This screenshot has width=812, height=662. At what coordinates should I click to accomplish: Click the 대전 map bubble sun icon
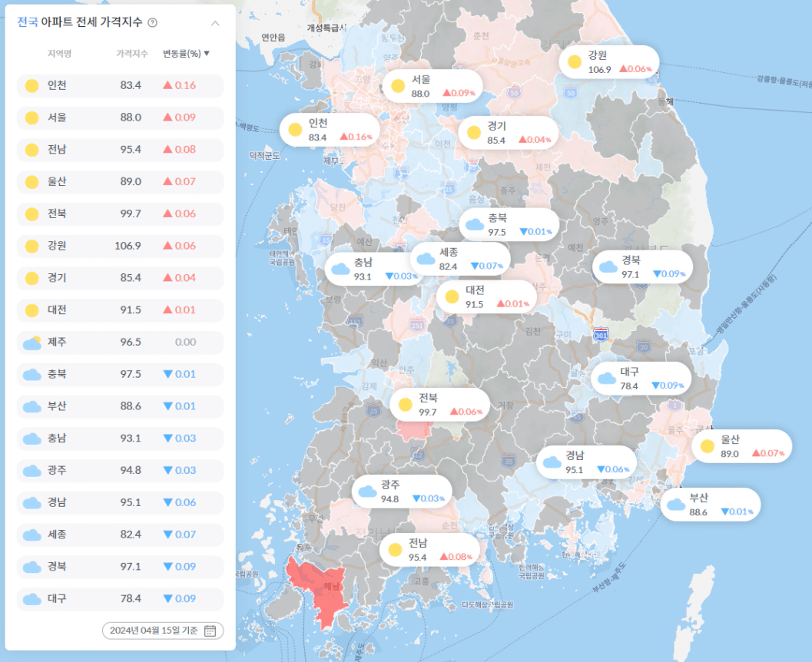click(452, 296)
